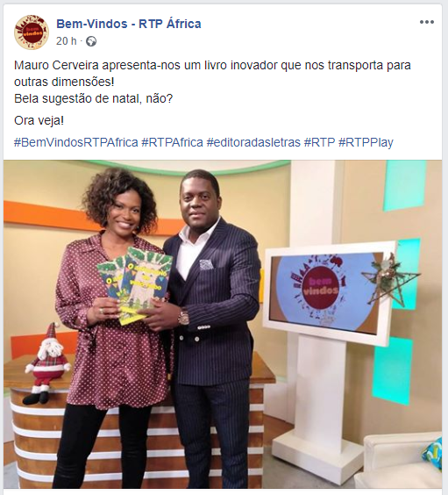
Task: Click the 'Ora veja!' text line
Action: click(x=39, y=120)
